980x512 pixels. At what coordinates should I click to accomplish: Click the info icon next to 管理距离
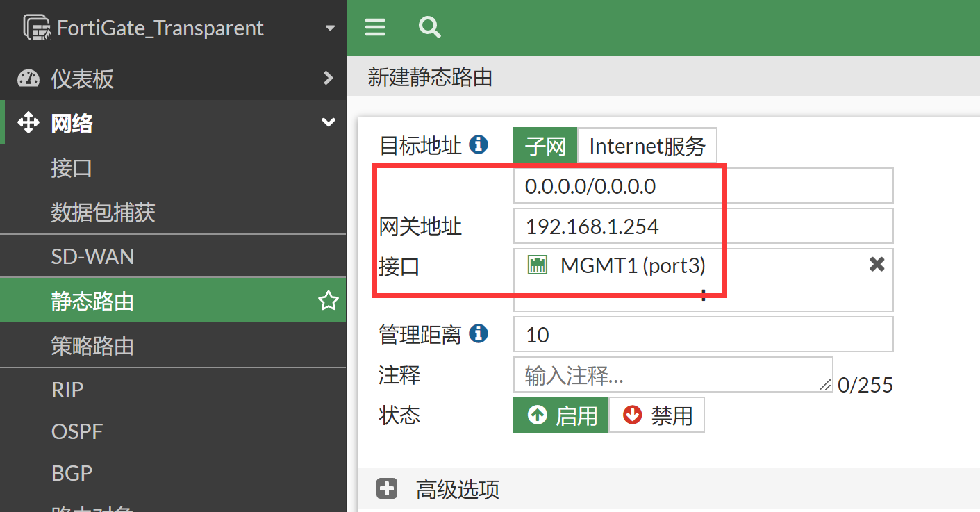478,334
